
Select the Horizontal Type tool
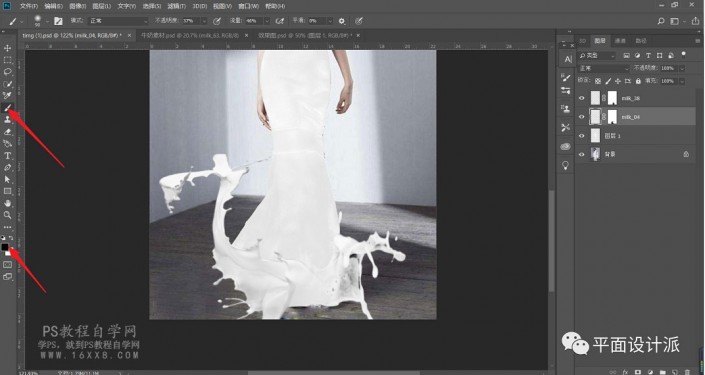7,156
